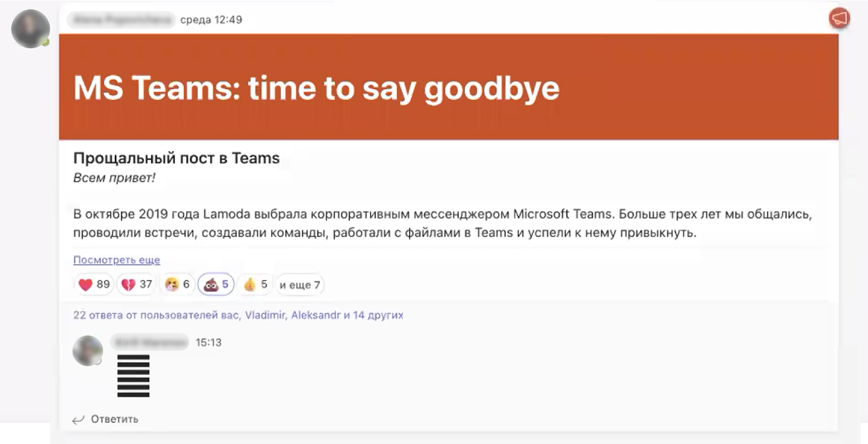868x444 pixels.
Task: Click the "Ответить" reply button
Action: (106, 419)
